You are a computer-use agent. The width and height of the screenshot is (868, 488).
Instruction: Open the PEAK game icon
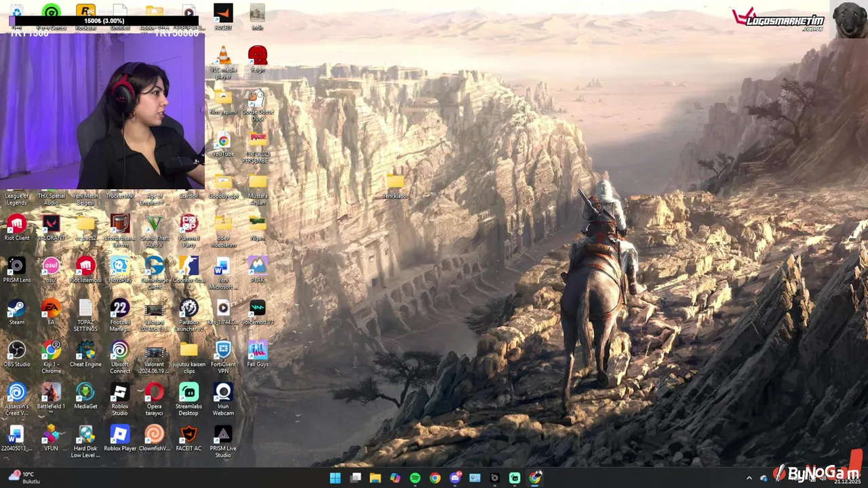tap(258, 270)
